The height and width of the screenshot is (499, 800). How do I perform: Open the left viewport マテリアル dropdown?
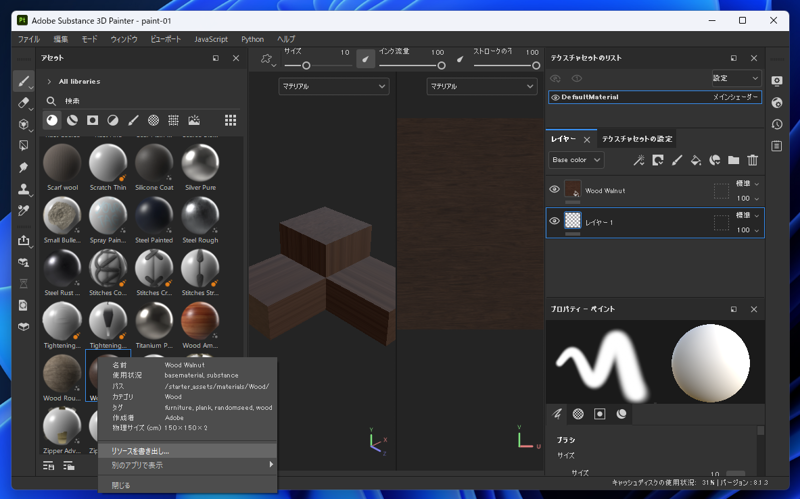[x=334, y=86]
